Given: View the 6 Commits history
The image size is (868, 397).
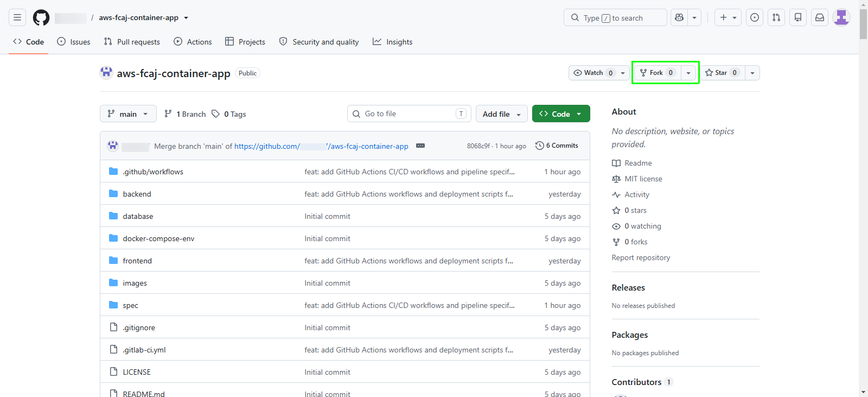Looking at the screenshot, I should 557,146.
